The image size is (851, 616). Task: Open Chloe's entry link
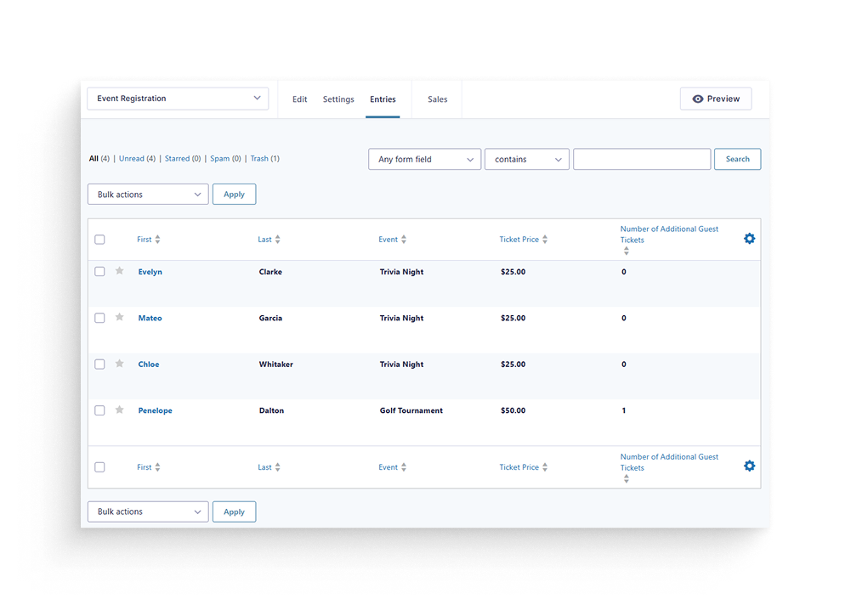[x=148, y=364]
